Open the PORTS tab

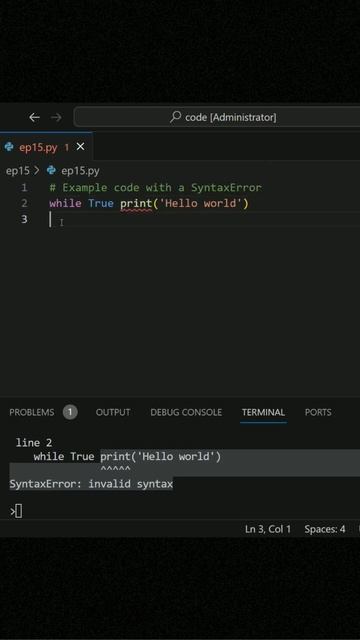click(318, 412)
